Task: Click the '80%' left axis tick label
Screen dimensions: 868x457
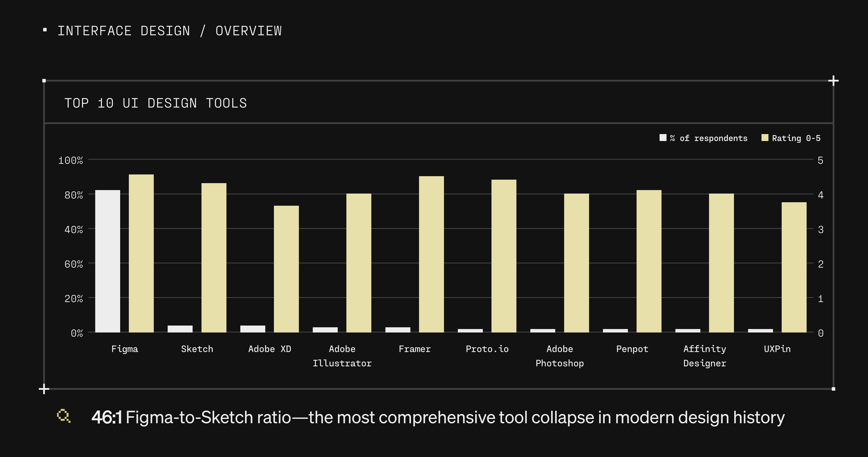Action: (73, 195)
